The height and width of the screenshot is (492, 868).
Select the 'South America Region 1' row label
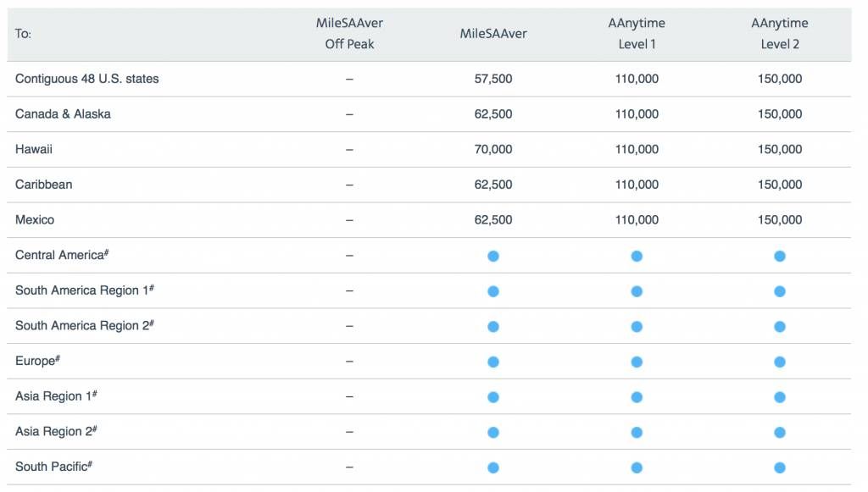(x=84, y=290)
